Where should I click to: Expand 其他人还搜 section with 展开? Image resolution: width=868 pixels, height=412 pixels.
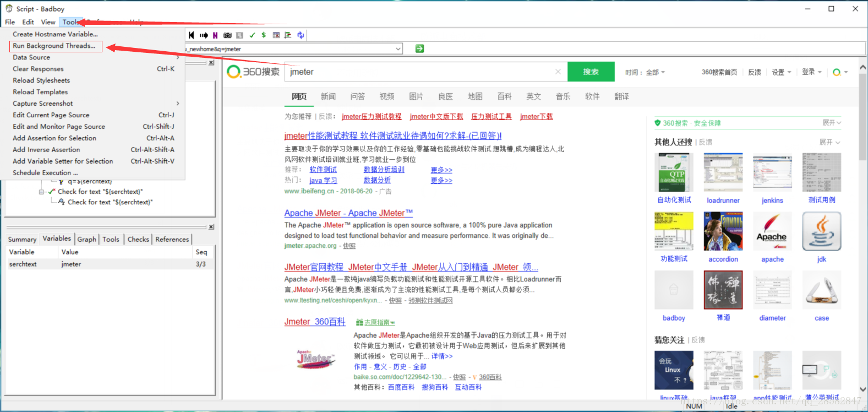point(829,142)
